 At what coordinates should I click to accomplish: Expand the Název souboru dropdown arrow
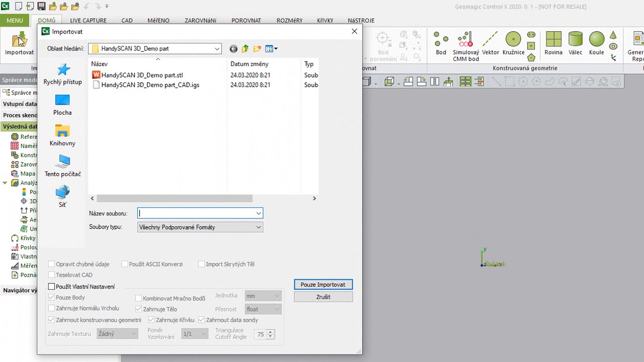[x=258, y=213]
